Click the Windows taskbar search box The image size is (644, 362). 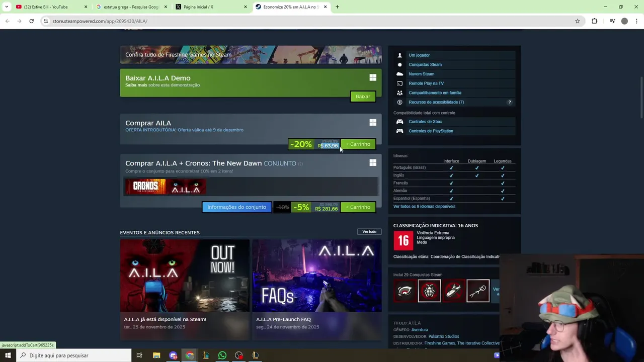coord(73,355)
